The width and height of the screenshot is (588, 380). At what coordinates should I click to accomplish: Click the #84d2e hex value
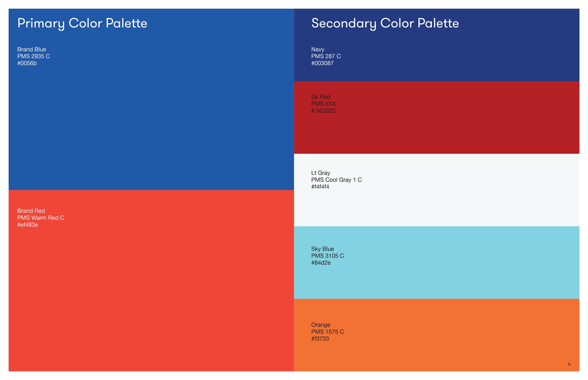tap(321, 263)
